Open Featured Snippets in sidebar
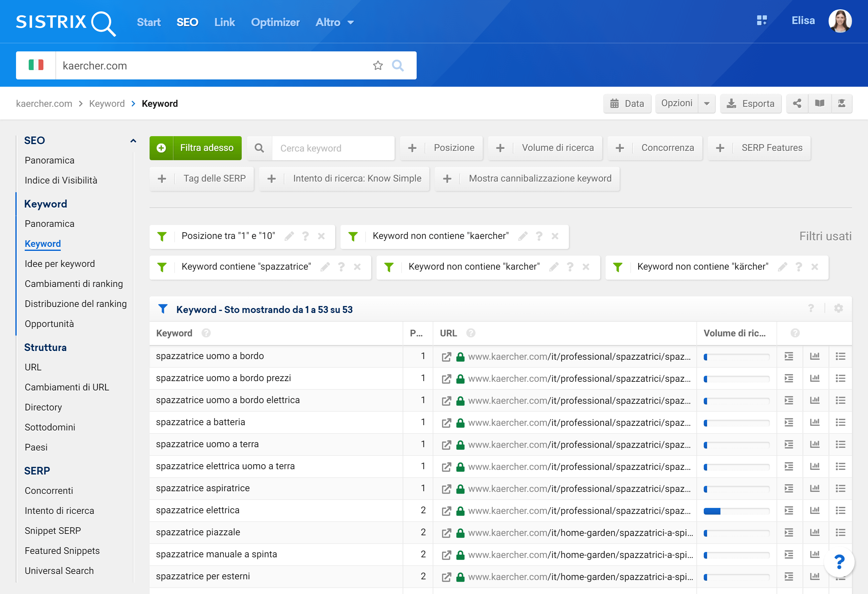Screen dimensions: 868x594 (x=62, y=551)
